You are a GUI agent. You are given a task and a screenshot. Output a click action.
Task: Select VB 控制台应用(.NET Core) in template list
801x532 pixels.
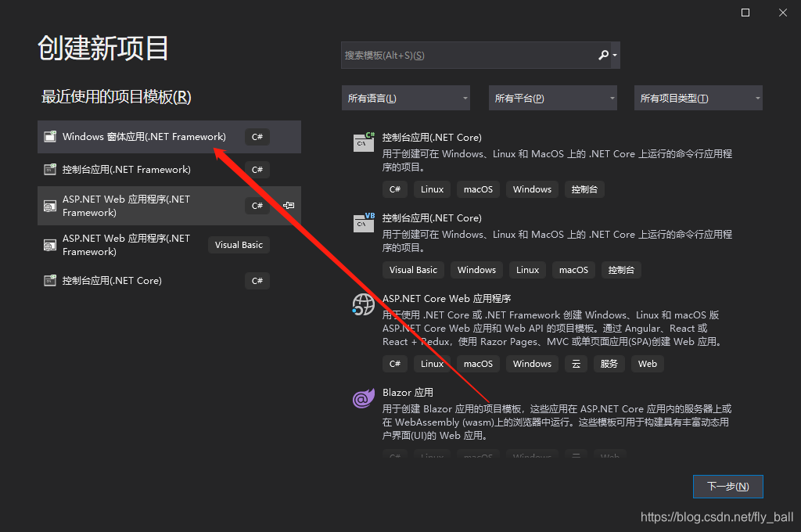tap(432, 217)
